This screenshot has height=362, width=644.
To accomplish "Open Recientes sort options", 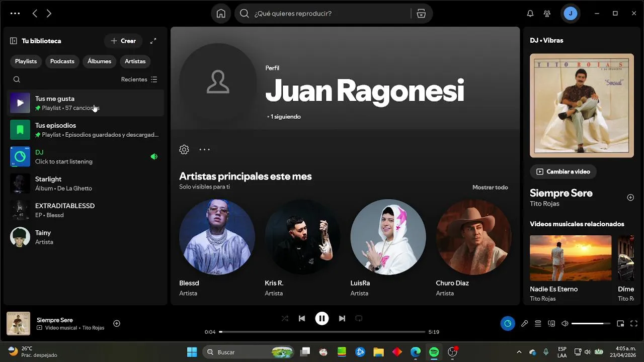I will click(x=139, y=79).
